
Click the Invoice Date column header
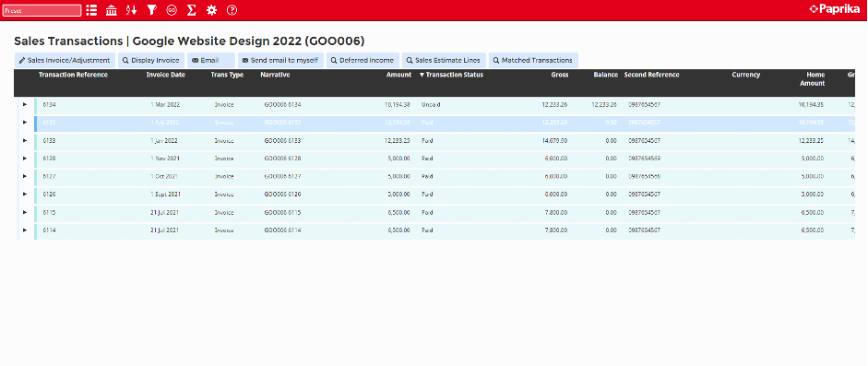point(165,76)
